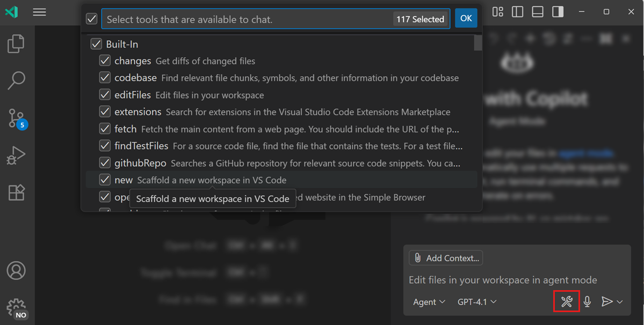Click the VS Code logo icon
The height and width of the screenshot is (325, 644).
pos(11,12)
